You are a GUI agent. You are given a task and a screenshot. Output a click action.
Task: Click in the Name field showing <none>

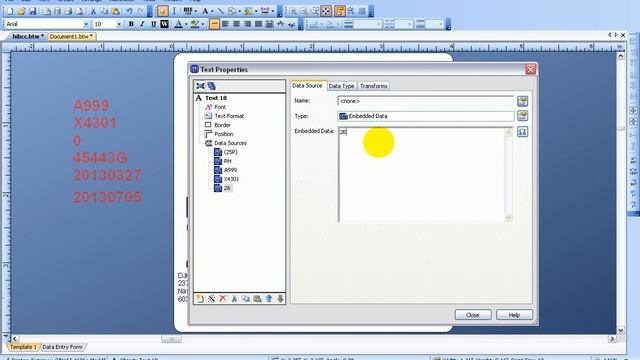[x=426, y=101]
